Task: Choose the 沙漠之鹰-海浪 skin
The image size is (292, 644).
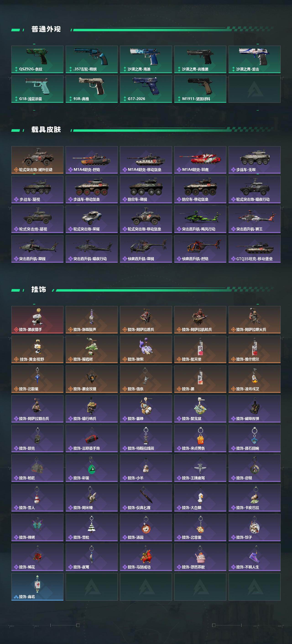Action: (x=146, y=59)
